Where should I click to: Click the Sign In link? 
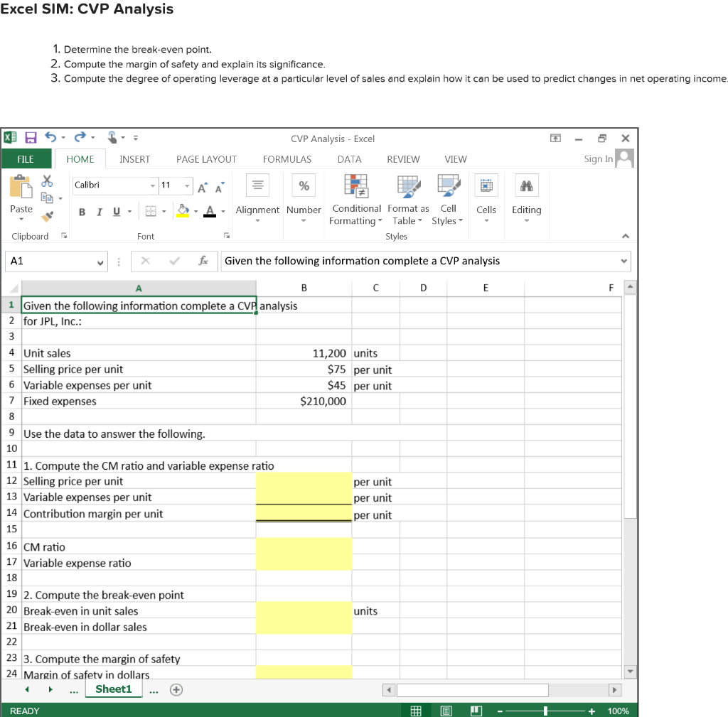click(598, 158)
